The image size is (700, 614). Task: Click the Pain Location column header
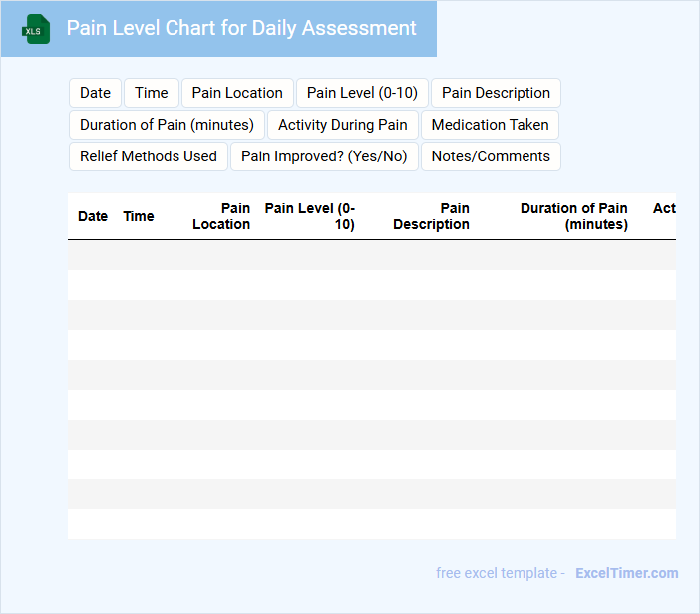221,216
